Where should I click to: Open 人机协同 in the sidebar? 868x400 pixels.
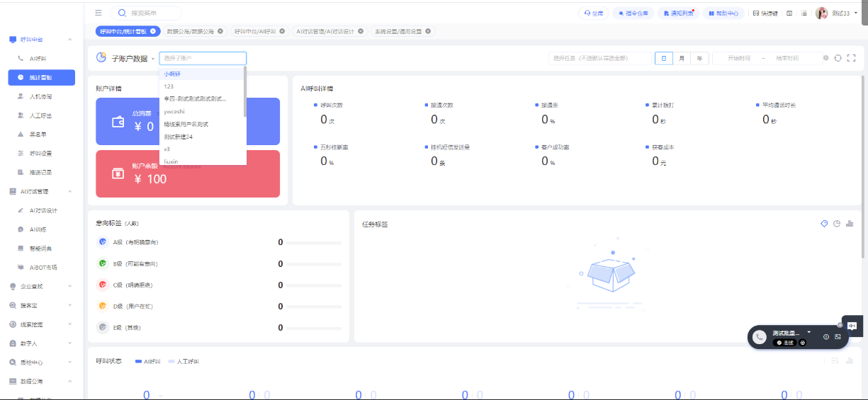tap(40, 96)
